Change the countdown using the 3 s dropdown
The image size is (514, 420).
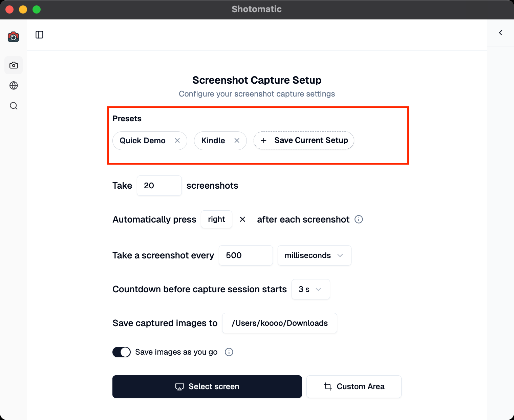tap(310, 289)
